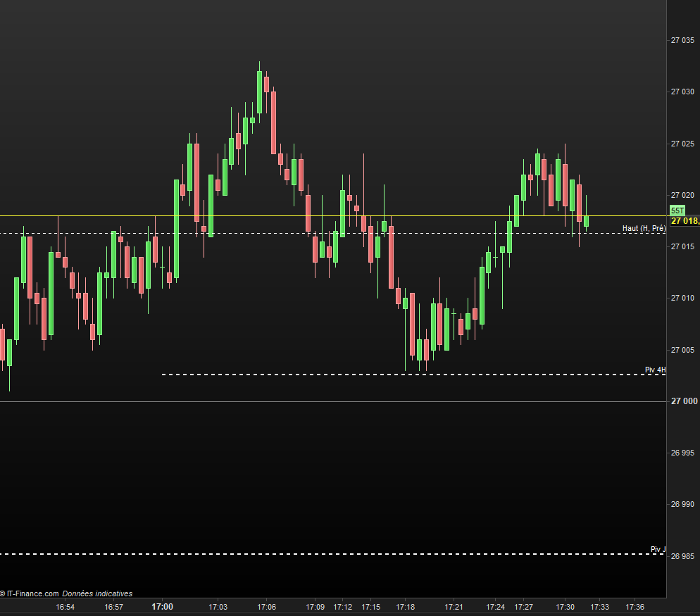Click the 16:57 time axis label
Screen dimensions: 700x616
coord(114,607)
